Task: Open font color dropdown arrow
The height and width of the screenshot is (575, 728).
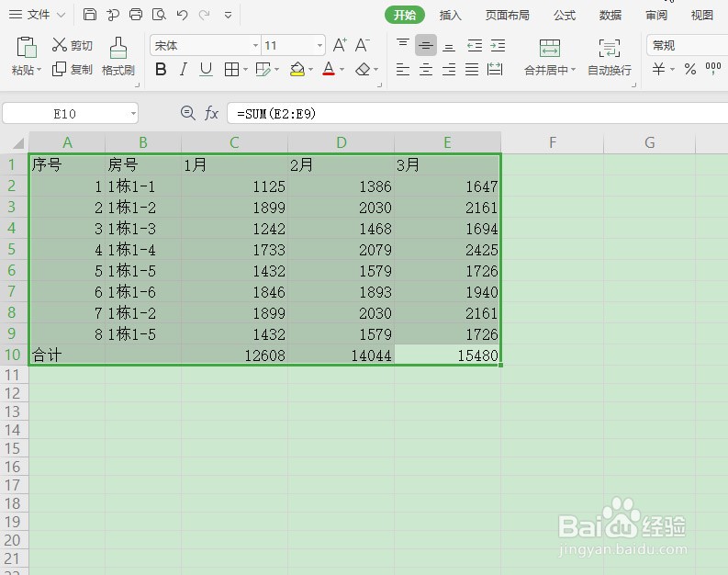Action: 342,70
